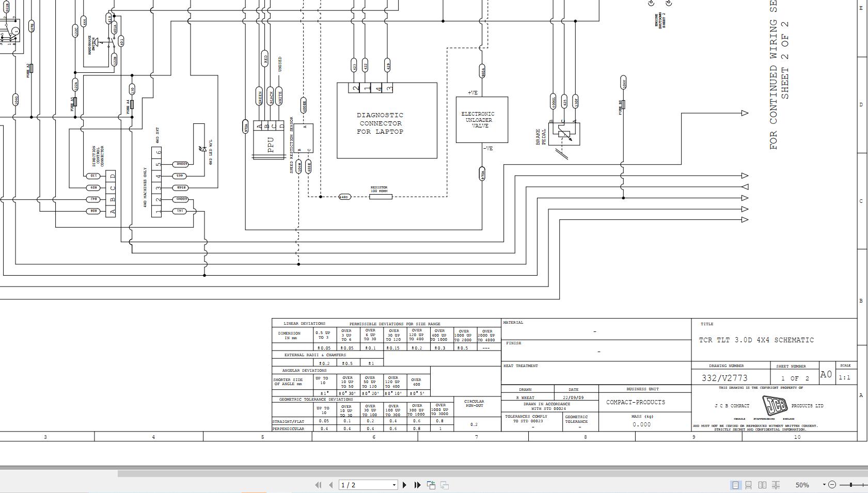Zoom out using the minus icon
Image resolution: width=868 pixels, height=493 pixels.
pos(832,485)
